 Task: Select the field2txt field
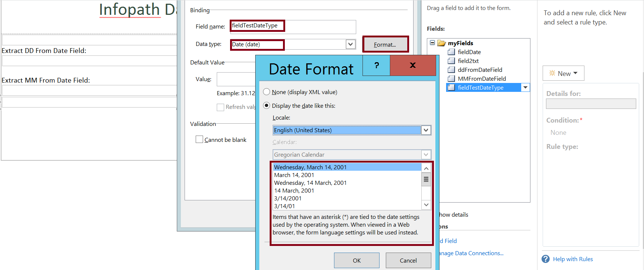[468, 61]
